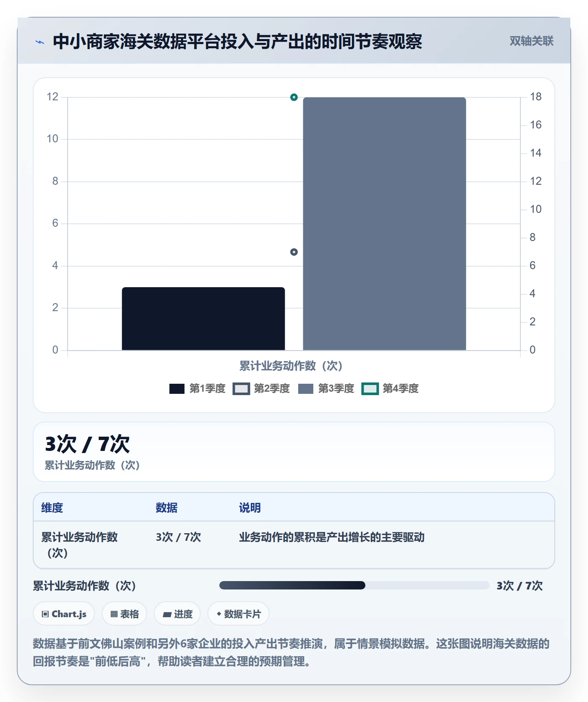
Task: Click the lightning icon beside the title
Action: 40,42
